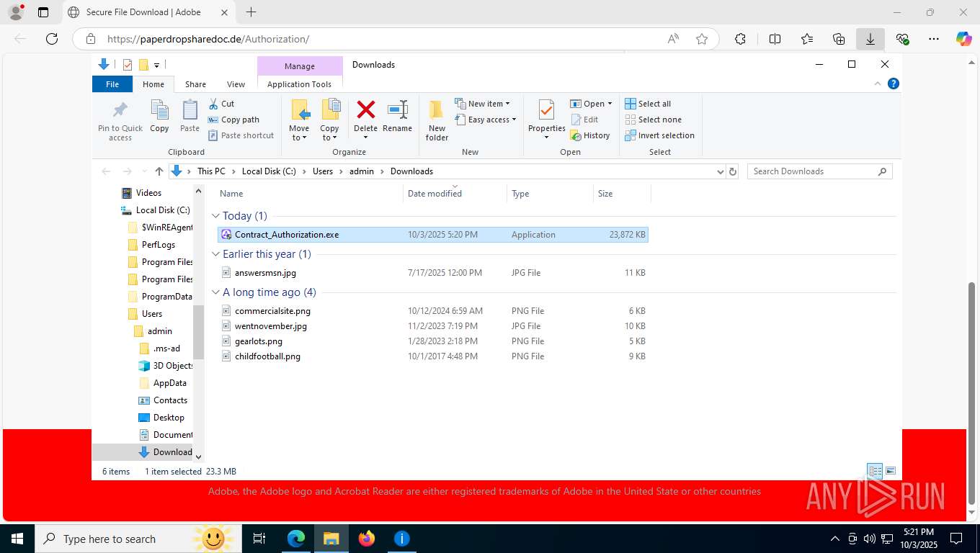Toggle Quick Access Toolbar properties checkbox icon
Viewport: 980px width, 553px height.
point(128,65)
